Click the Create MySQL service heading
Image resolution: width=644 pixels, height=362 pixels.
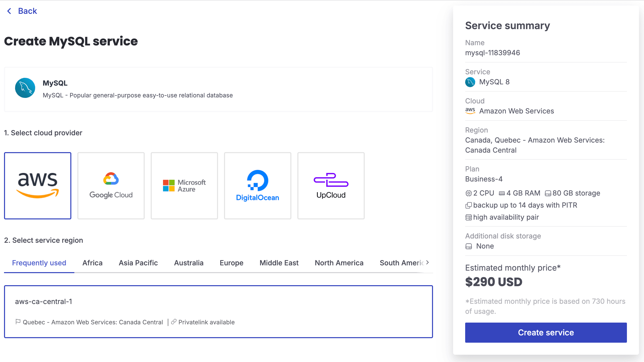point(71,41)
